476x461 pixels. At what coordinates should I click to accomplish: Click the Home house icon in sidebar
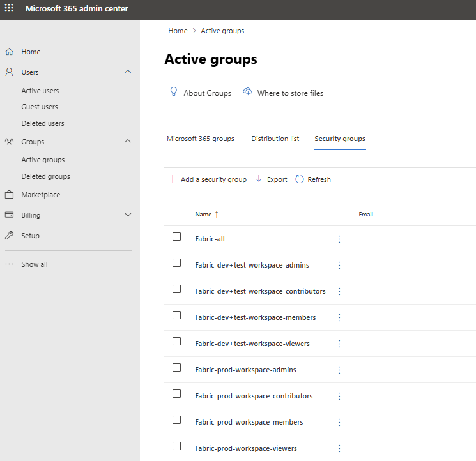[9, 52]
